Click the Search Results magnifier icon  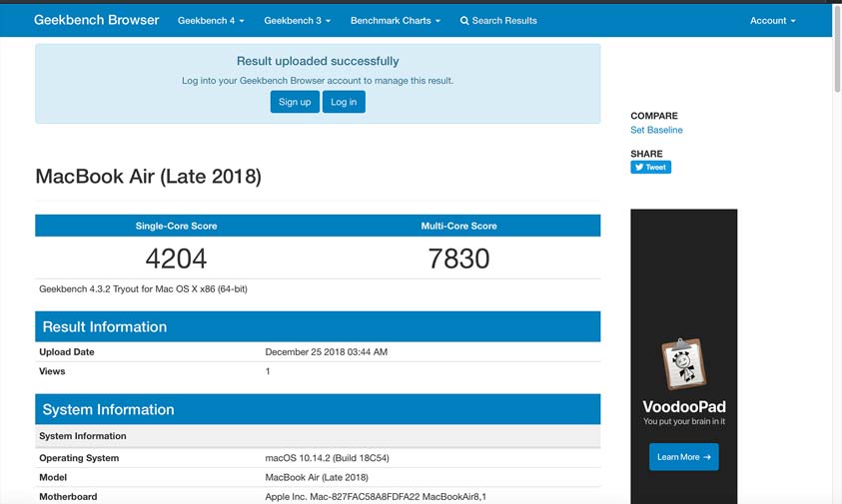(464, 21)
